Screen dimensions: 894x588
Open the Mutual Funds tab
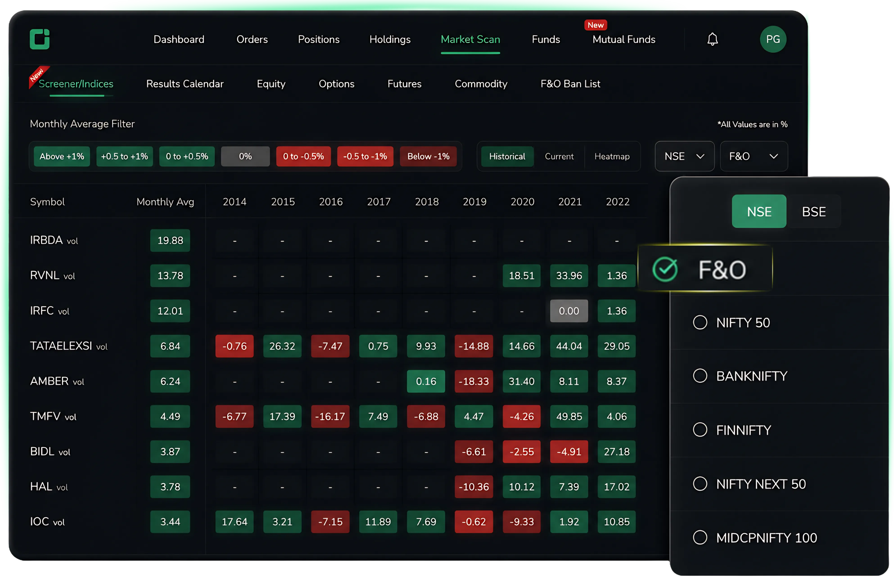624,39
